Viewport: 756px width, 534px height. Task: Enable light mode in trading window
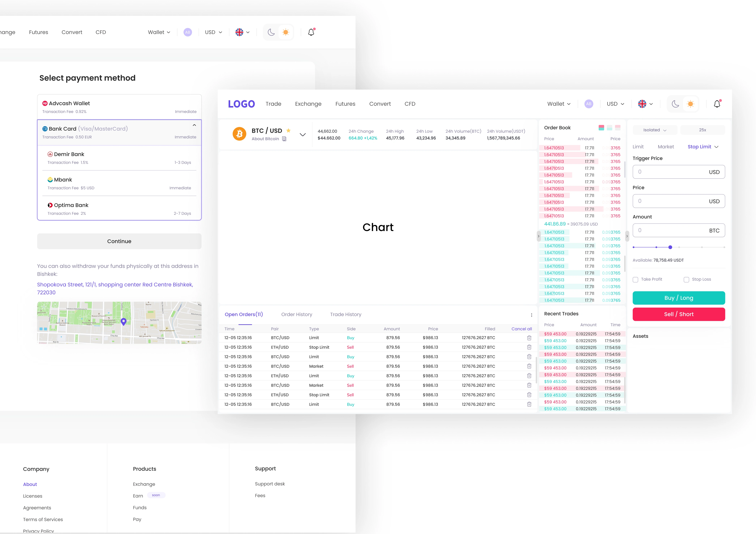tap(690, 104)
